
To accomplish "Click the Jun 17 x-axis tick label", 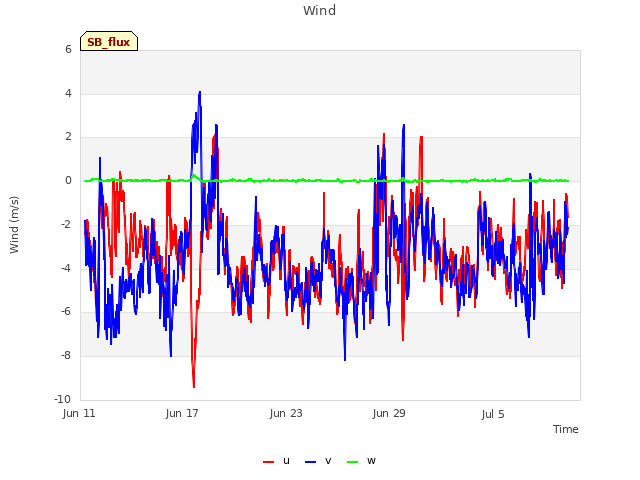I will pyautogui.click(x=182, y=413).
